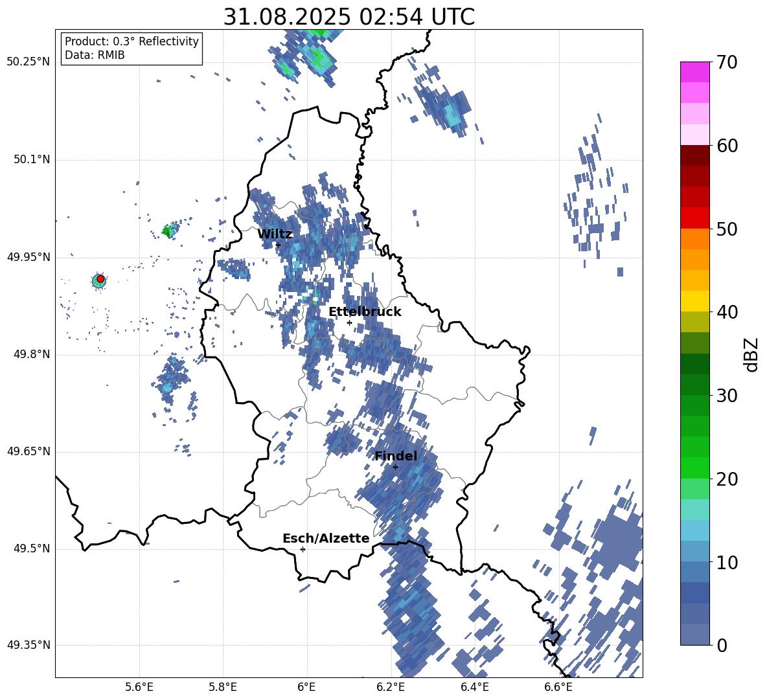
Task: Click the 40 value on the colorbar
Action: tap(727, 312)
